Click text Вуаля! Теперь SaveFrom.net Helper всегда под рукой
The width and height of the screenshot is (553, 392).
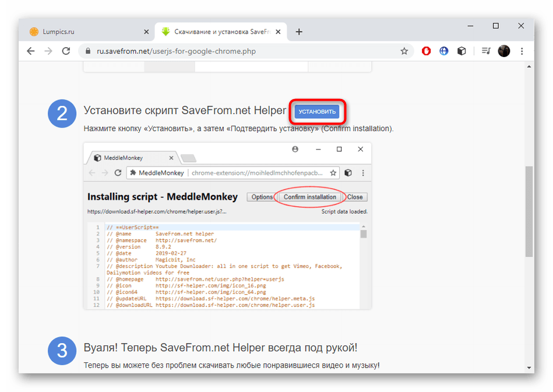pos(220,348)
